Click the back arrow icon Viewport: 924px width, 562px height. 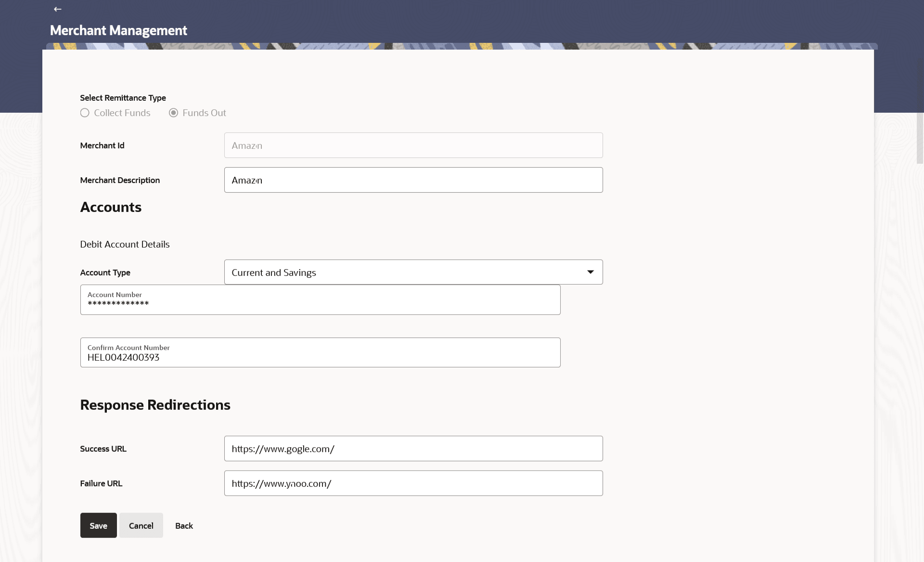tap(58, 9)
